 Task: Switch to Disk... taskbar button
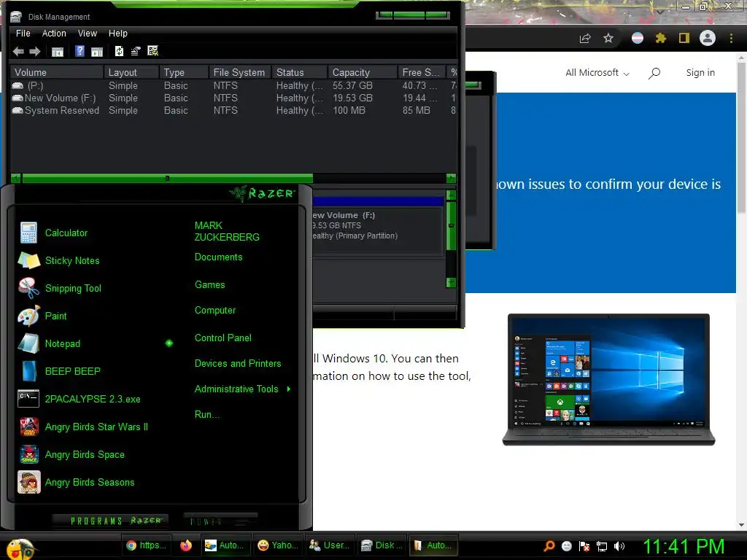tap(382, 545)
